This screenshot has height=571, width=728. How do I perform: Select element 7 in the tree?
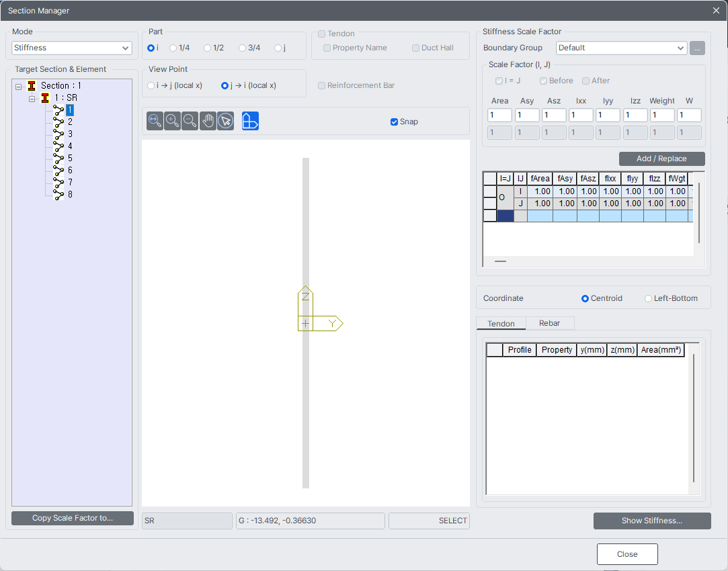click(x=70, y=182)
